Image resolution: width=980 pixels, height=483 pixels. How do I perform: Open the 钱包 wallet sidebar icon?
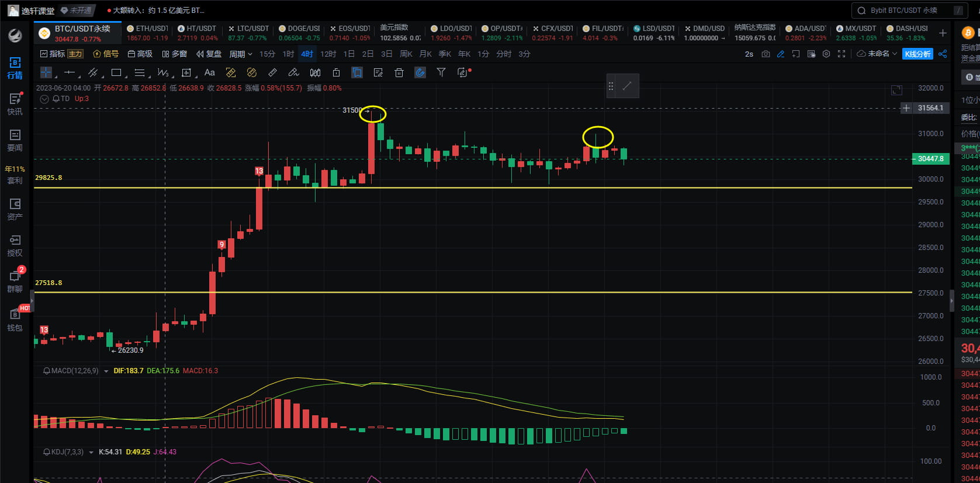[x=15, y=320]
